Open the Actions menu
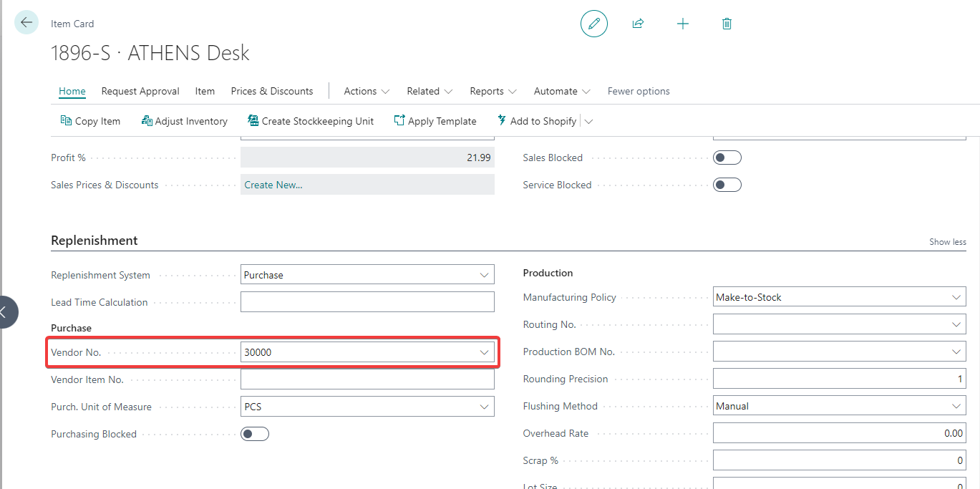This screenshot has height=489, width=980. [x=367, y=91]
